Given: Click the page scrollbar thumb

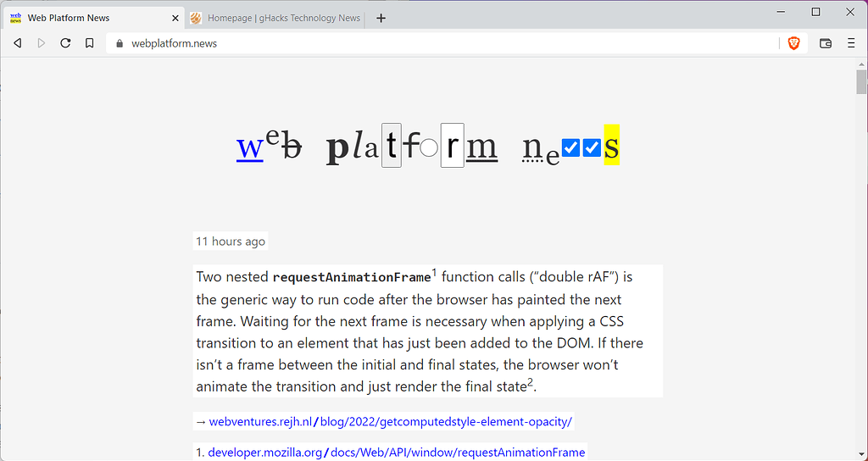Looking at the screenshot, I should click(861, 82).
